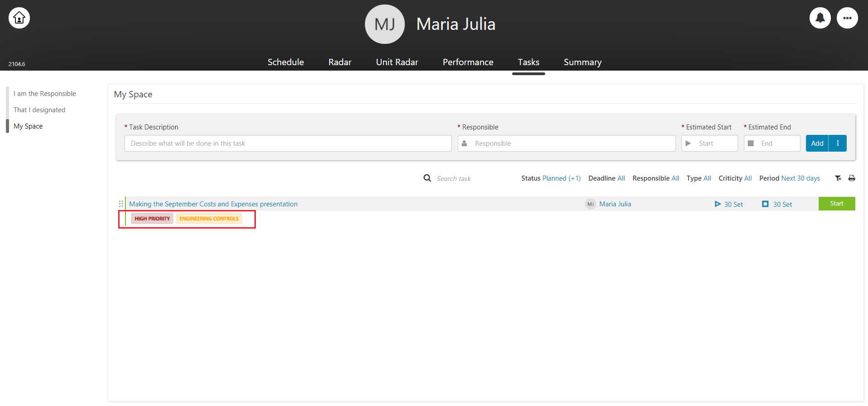
Task: Open the more options ellipsis menu
Action: click(847, 18)
